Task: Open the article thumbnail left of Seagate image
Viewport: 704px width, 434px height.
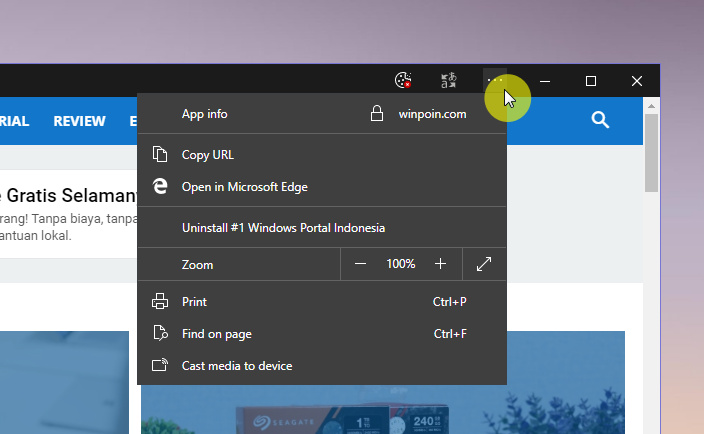Action: [64, 382]
